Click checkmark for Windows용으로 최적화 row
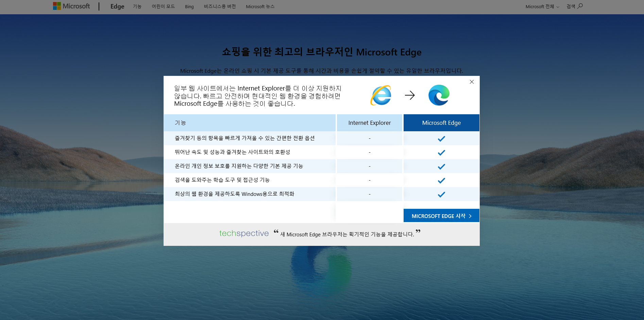This screenshot has height=320, width=644. [x=441, y=195]
